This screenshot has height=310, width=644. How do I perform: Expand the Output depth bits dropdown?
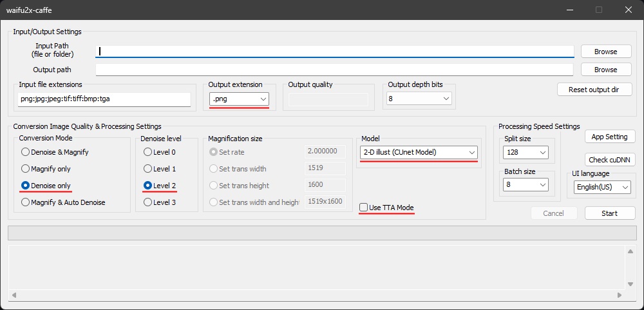coord(419,99)
